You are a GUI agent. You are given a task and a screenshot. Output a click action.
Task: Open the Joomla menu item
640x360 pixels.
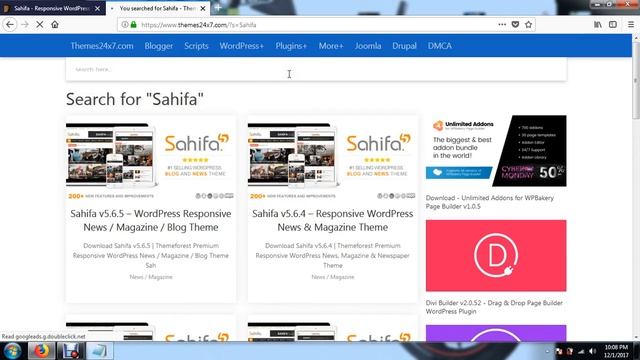coord(368,46)
